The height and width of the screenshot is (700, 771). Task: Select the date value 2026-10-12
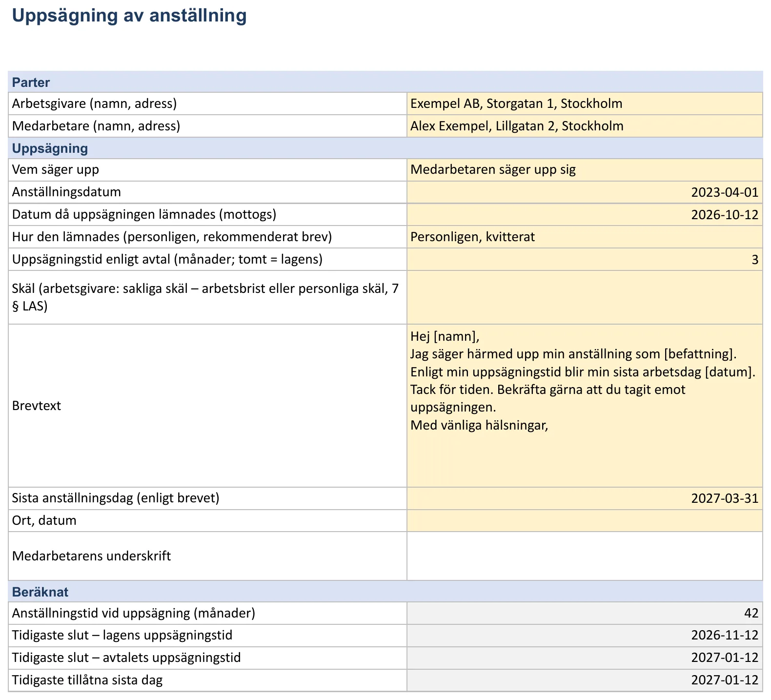tap(585, 214)
